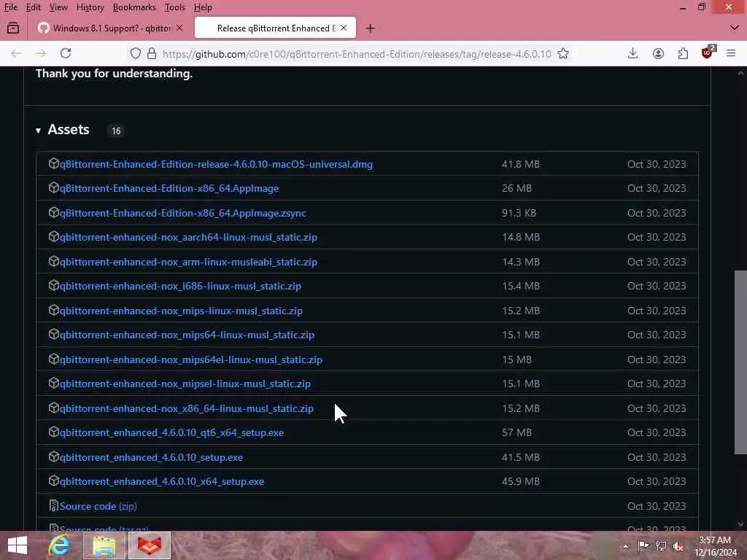
Task: Open the History menu
Action: (90, 7)
